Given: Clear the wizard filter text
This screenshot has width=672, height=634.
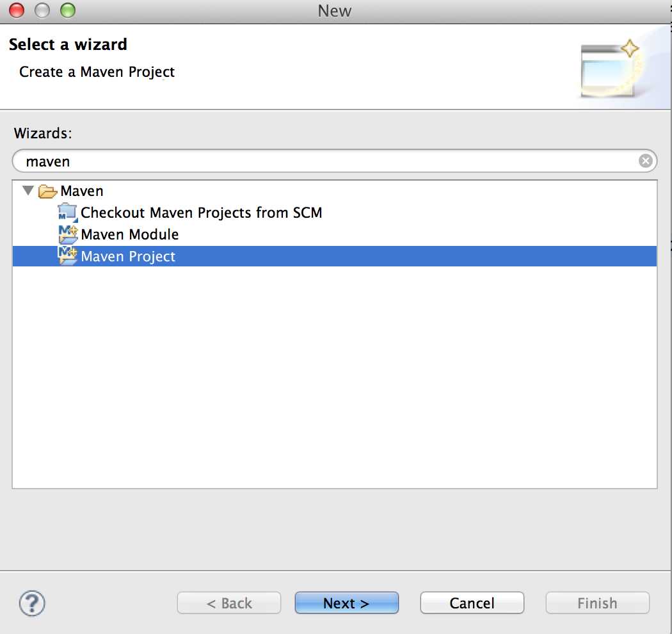Looking at the screenshot, I should click(645, 161).
